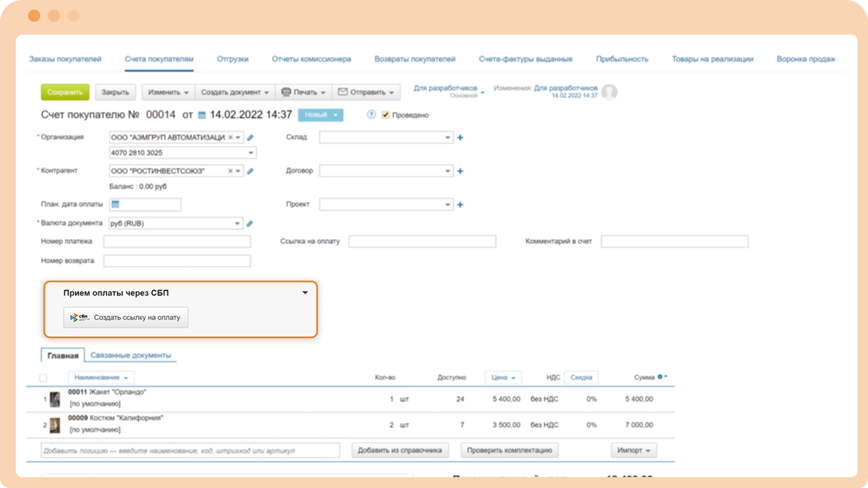Click the Скидка column button
Image resolution: width=868 pixels, height=488 pixels.
581,378
